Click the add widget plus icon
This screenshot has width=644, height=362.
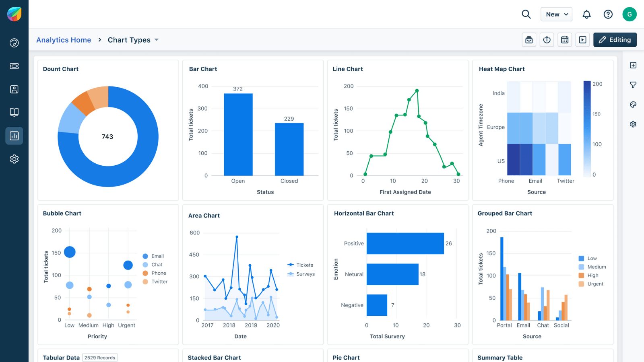coord(633,65)
